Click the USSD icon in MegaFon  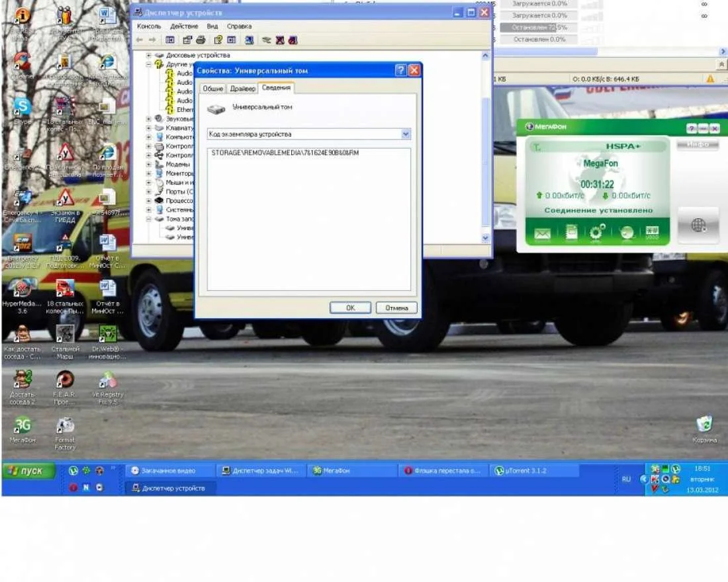pyautogui.click(x=653, y=233)
